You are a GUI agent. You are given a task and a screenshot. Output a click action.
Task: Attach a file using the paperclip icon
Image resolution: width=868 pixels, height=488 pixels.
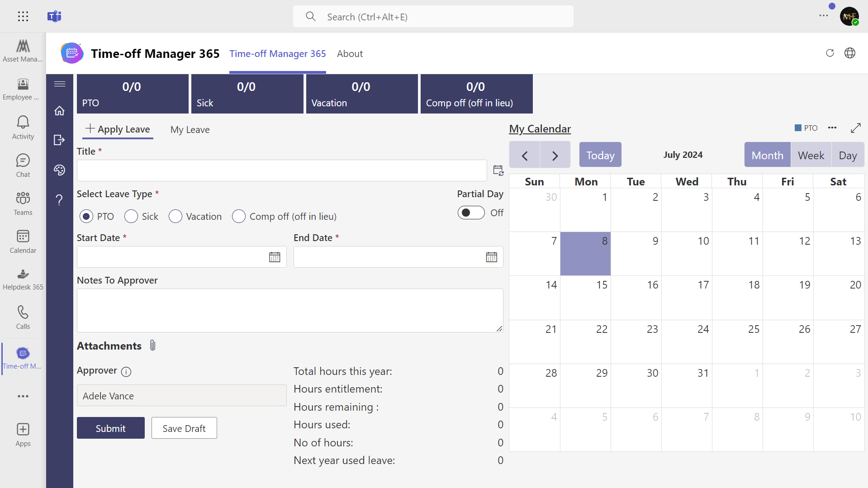(x=153, y=346)
